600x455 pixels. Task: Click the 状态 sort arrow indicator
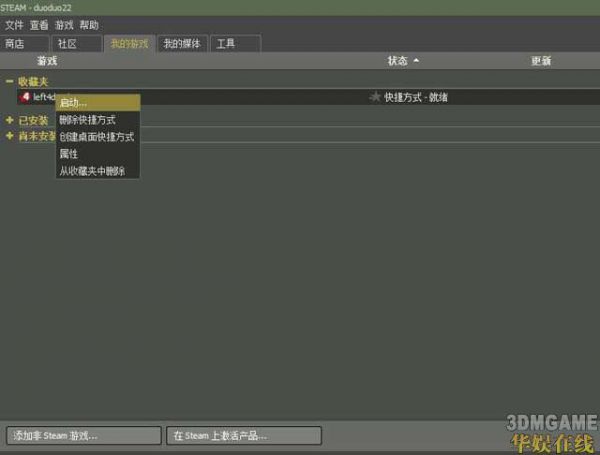coord(416,60)
